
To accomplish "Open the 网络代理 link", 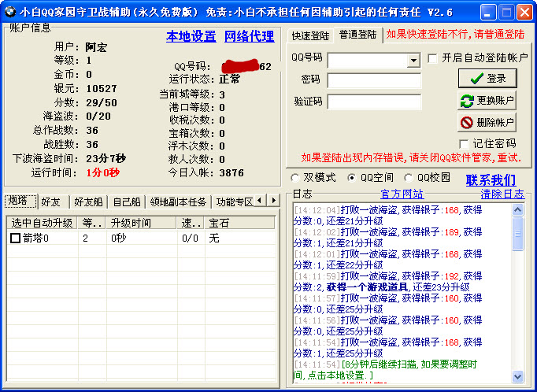I will [x=250, y=36].
